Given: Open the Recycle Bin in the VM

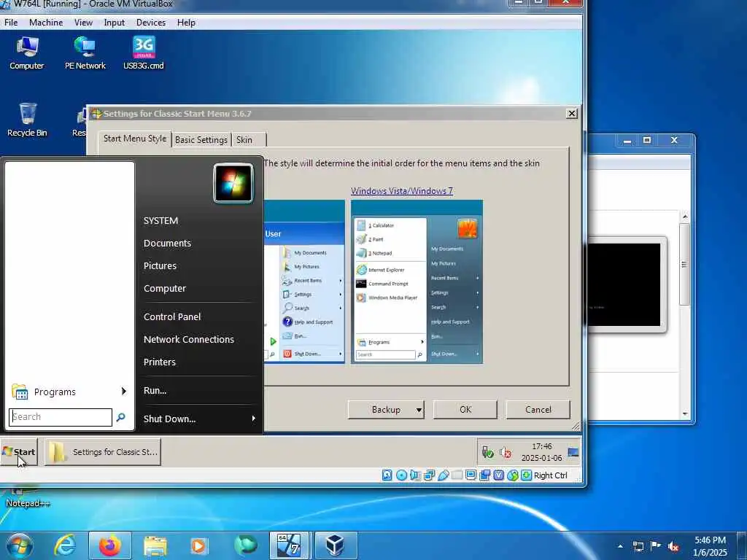Looking at the screenshot, I should 27,120.
